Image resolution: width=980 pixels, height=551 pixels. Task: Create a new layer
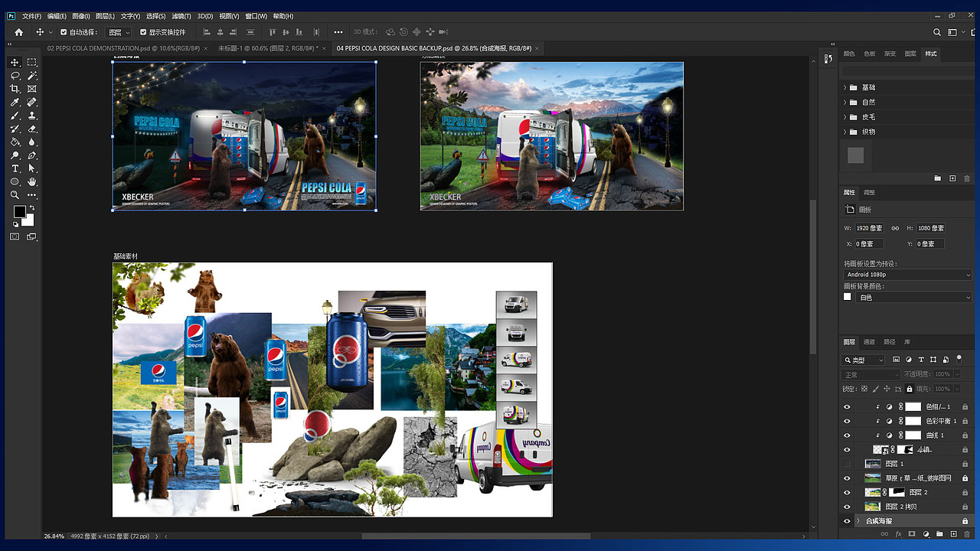click(953, 533)
